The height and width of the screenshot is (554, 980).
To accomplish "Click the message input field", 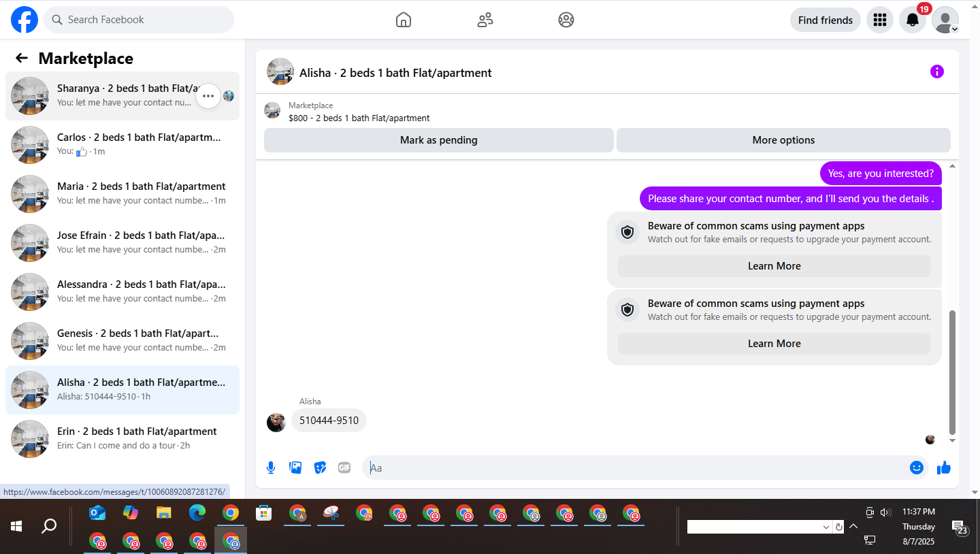I will (634, 468).
